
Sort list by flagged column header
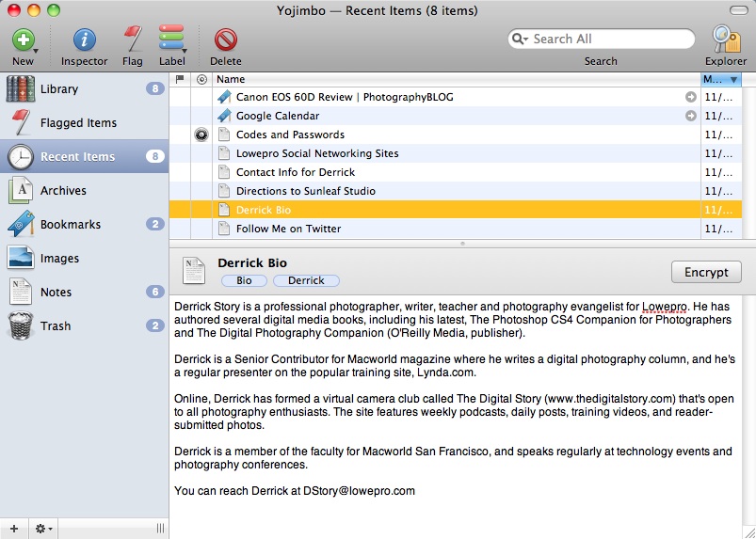180,80
